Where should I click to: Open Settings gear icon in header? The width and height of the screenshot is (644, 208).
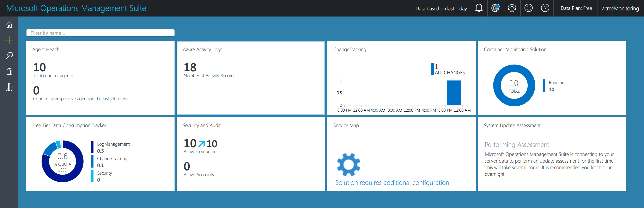click(512, 8)
